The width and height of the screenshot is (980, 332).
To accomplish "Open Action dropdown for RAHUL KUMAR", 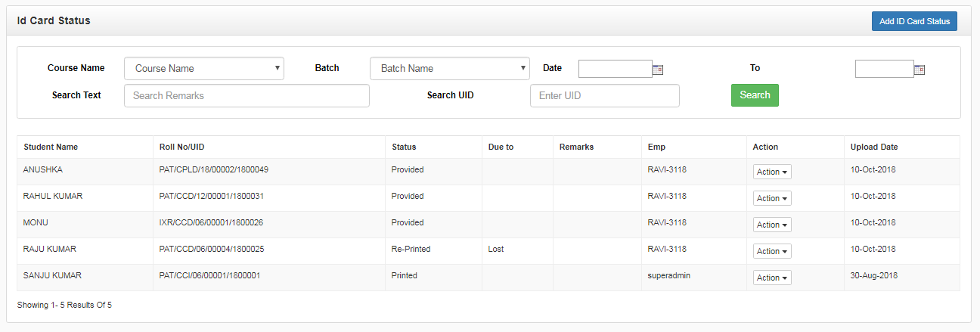I will (x=772, y=198).
